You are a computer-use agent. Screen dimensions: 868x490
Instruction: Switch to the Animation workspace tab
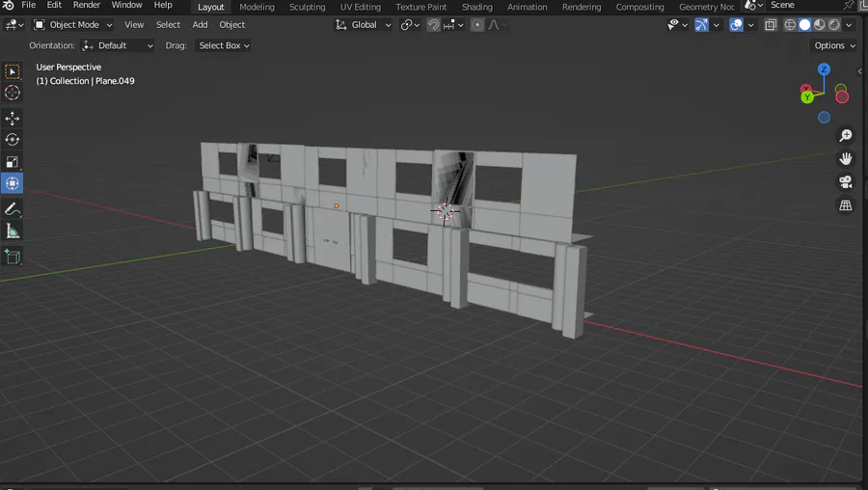[527, 7]
